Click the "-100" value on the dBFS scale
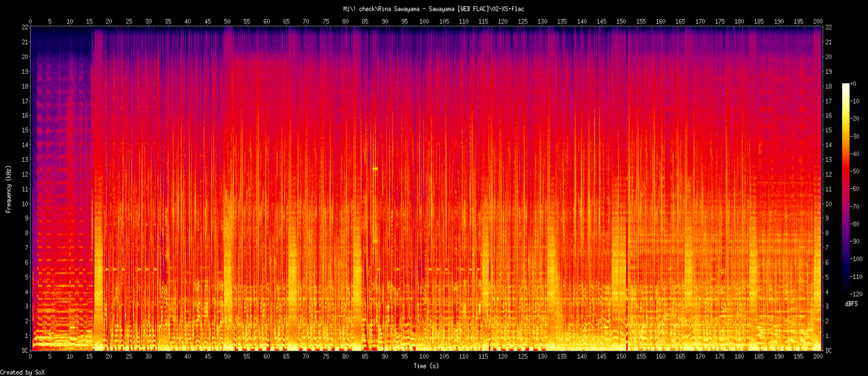868x376 pixels. [x=857, y=259]
